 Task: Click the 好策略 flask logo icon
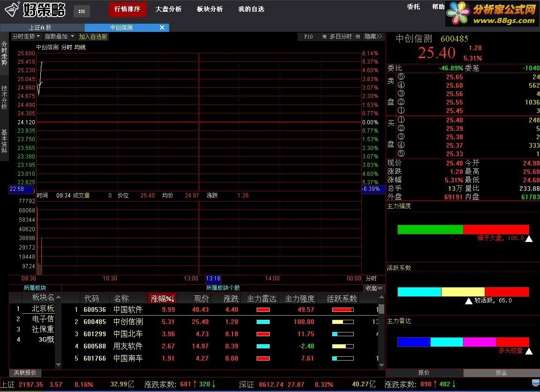click(x=12, y=9)
